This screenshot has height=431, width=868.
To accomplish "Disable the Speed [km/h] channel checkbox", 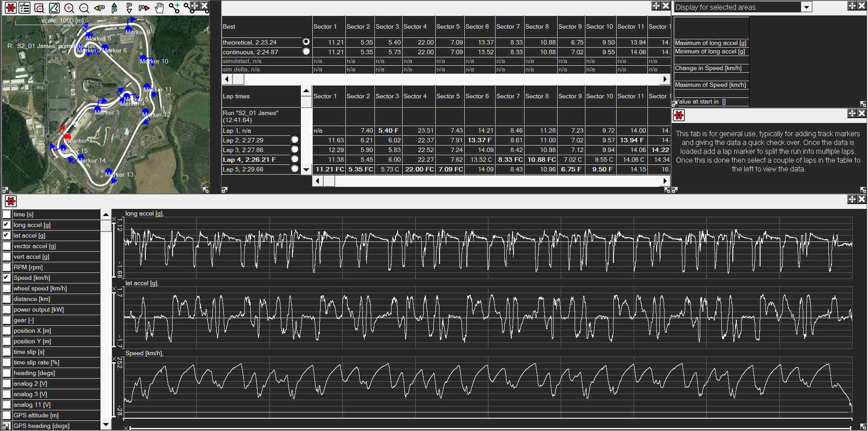I will pyautogui.click(x=7, y=278).
